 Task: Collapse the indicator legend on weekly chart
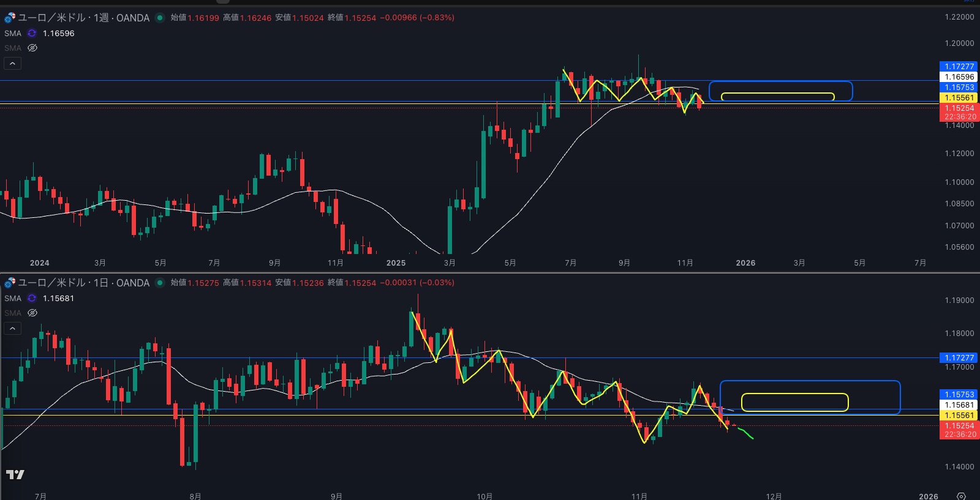tap(12, 63)
